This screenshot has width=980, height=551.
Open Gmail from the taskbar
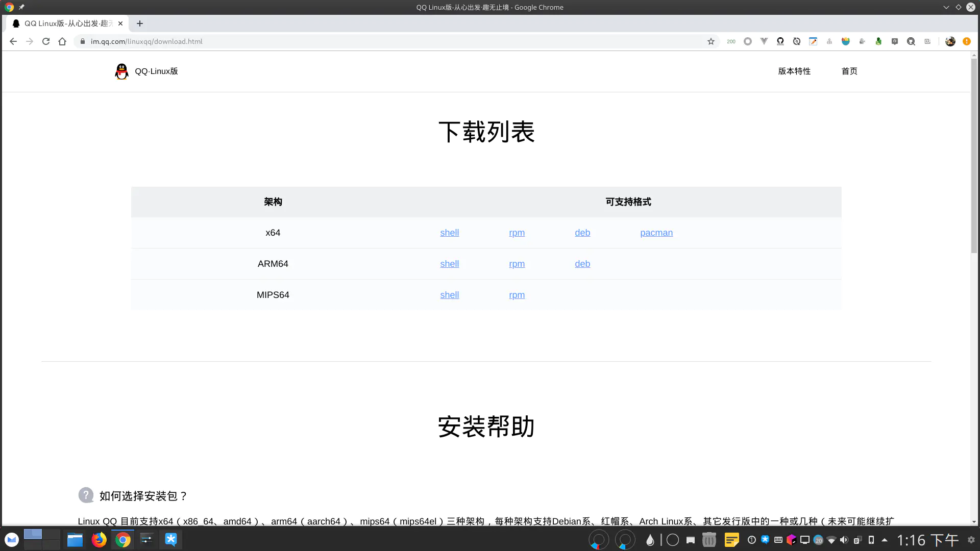tap(11, 539)
